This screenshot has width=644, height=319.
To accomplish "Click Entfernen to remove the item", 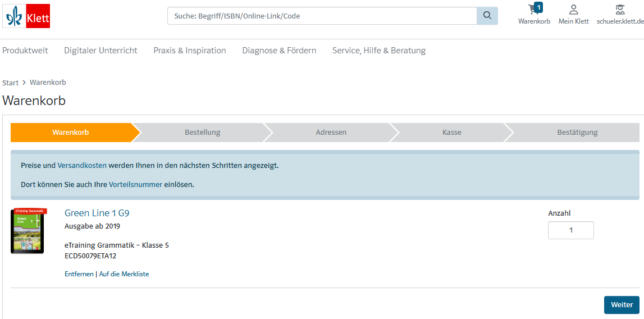I will tap(79, 274).
